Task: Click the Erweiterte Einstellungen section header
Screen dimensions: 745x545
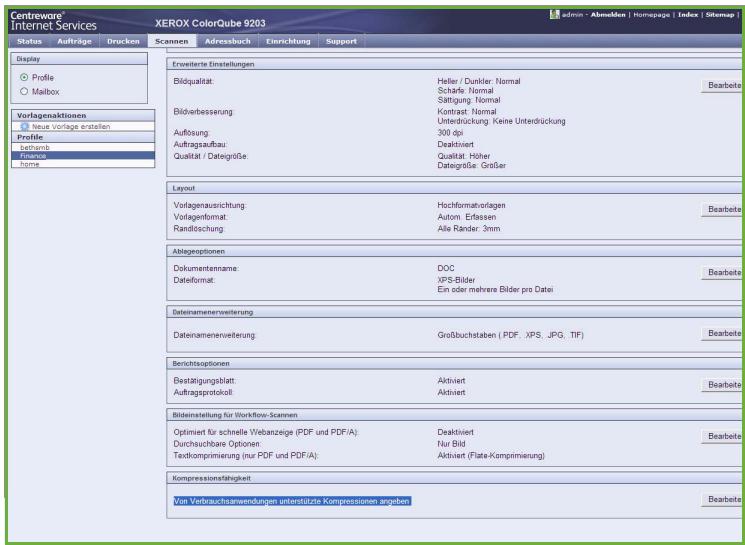Action: click(x=454, y=64)
